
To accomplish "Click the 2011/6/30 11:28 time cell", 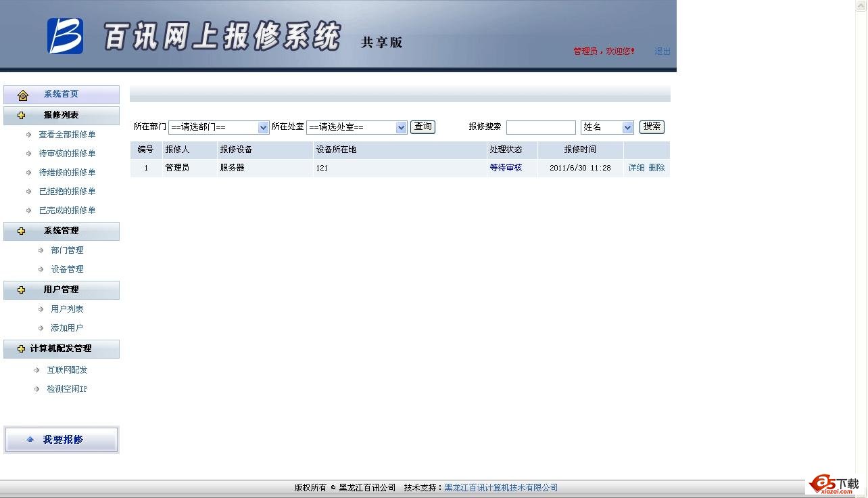I will pos(580,168).
